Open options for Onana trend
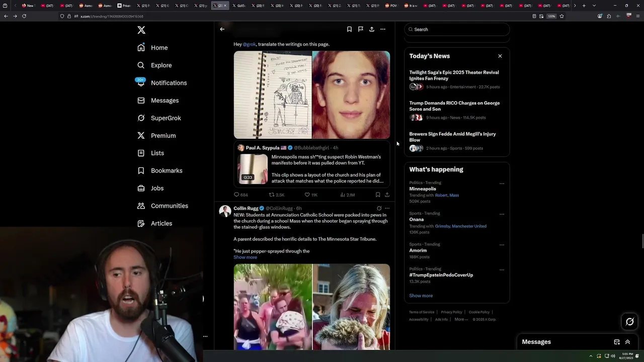 (x=502, y=214)
